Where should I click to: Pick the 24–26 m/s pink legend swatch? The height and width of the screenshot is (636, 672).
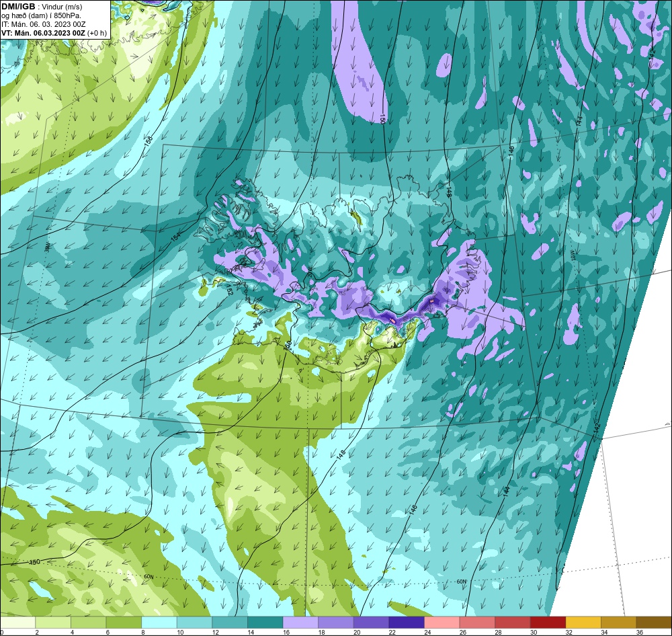click(x=442, y=623)
